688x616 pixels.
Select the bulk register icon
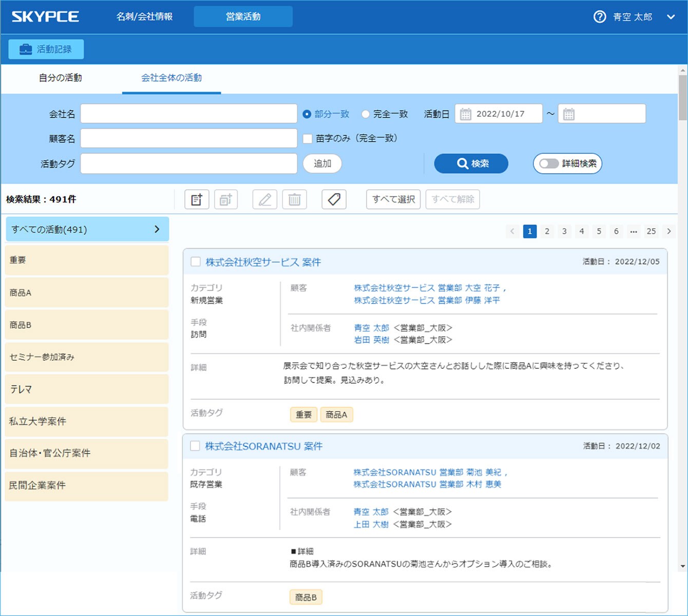tap(226, 199)
